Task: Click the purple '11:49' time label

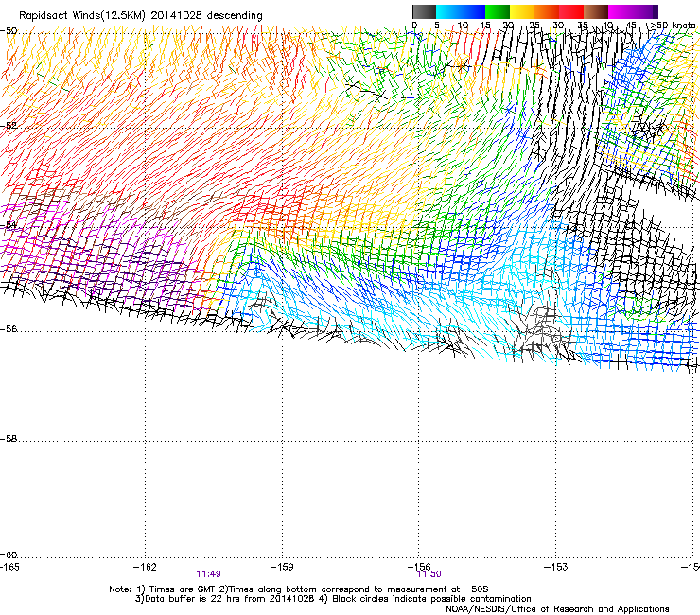Action: click(208, 574)
